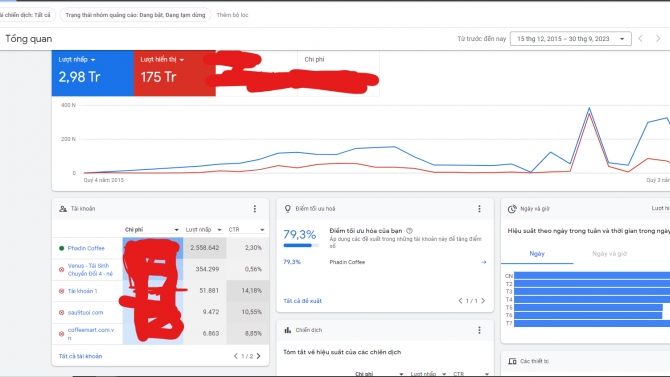Go to previous recommendation page 1/1
This screenshot has height=377, width=670.
tap(460, 301)
